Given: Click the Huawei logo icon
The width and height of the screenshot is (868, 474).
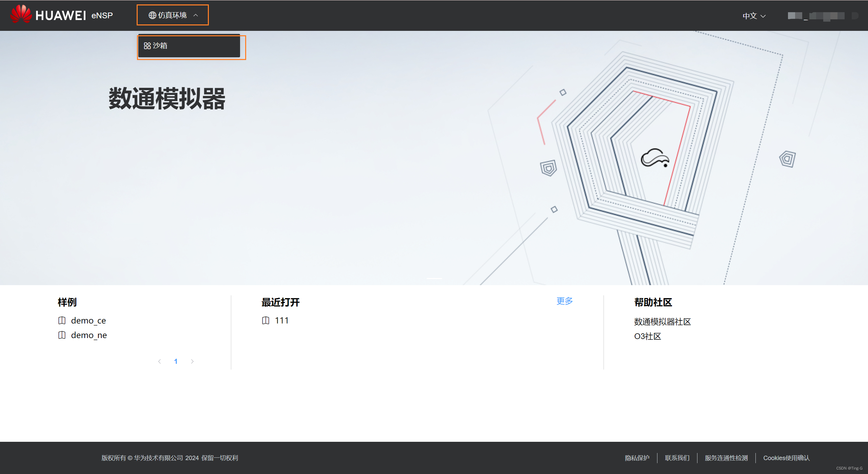Looking at the screenshot, I should pyautogui.click(x=21, y=14).
